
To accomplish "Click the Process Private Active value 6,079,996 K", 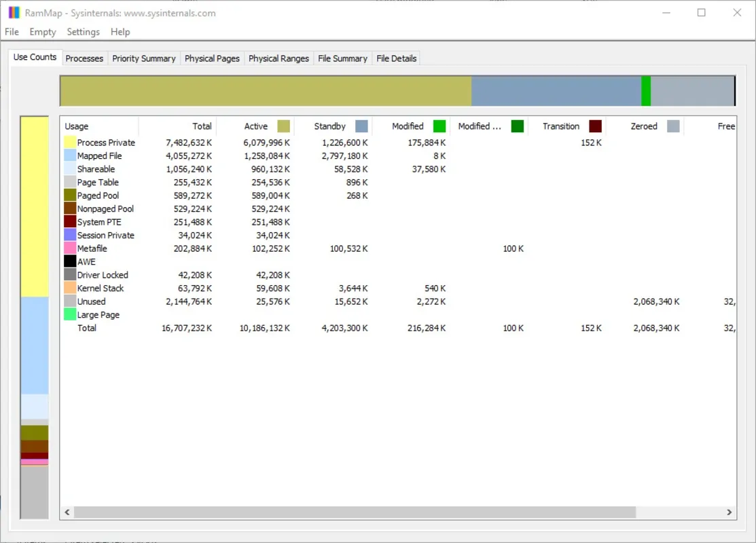I will click(x=266, y=143).
